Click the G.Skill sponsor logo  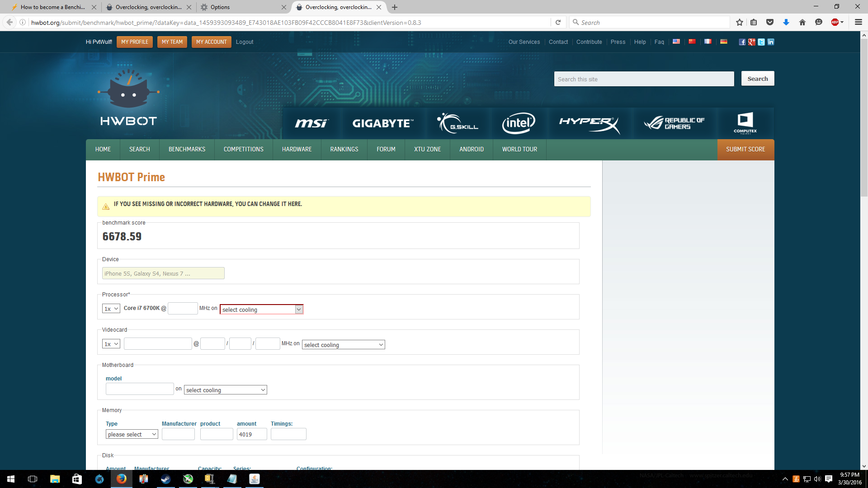coord(458,123)
